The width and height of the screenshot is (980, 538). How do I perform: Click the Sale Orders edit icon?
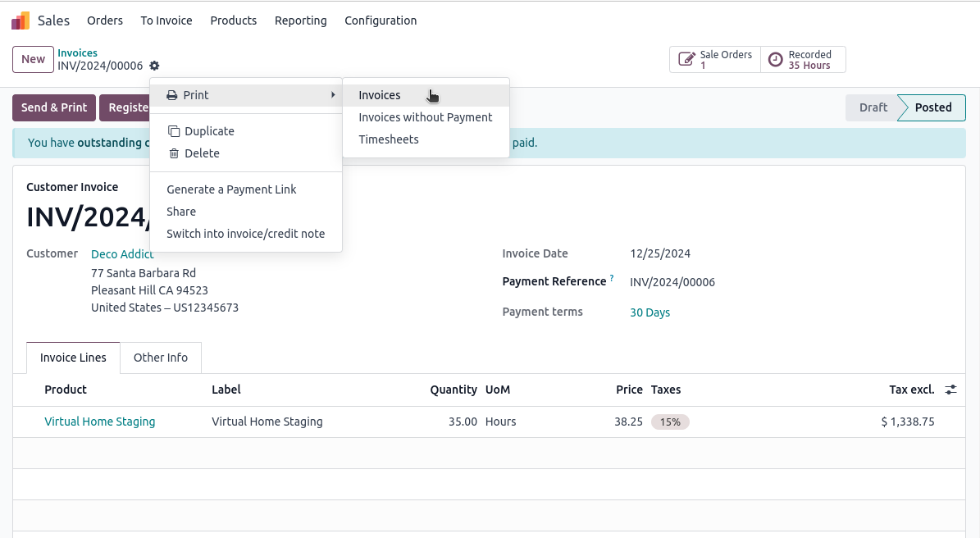coord(686,60)
